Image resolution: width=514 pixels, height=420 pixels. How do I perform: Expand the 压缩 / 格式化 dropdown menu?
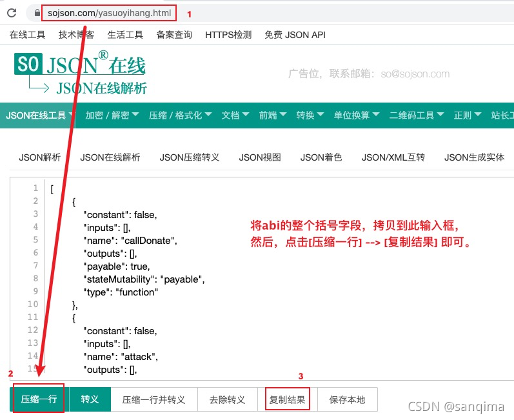[x=181, y=115]
